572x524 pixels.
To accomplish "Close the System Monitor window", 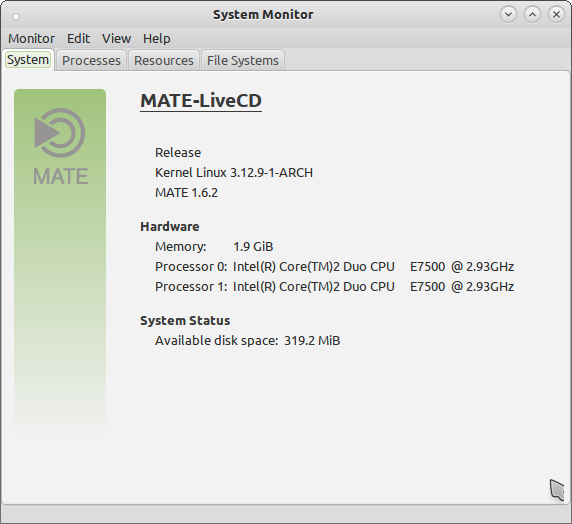I will 556,15.
